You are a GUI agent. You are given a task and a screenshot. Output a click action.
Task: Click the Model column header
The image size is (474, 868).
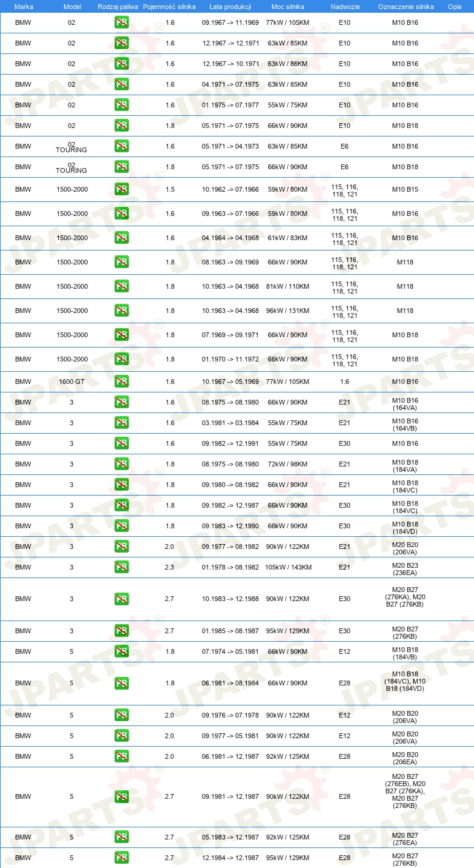click(x=72, y=6)
